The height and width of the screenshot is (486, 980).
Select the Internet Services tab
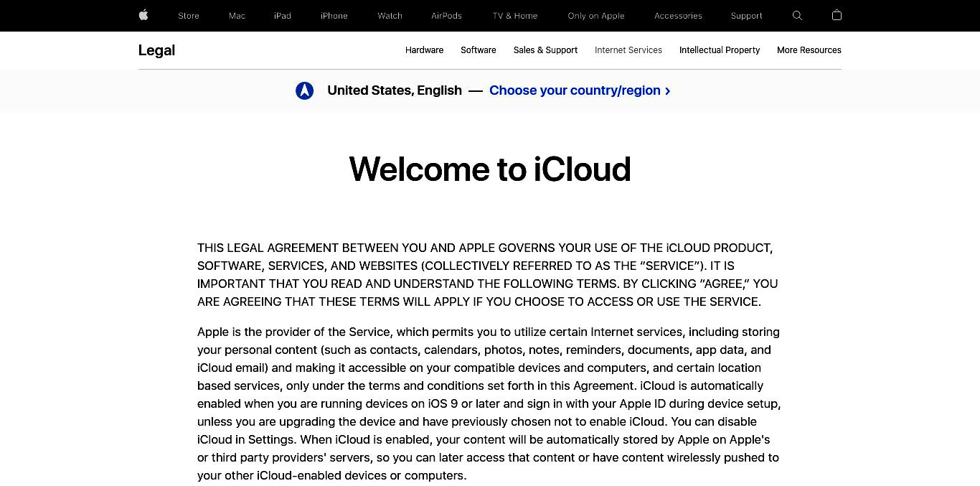pyautogui.click(x=628, y=50)
